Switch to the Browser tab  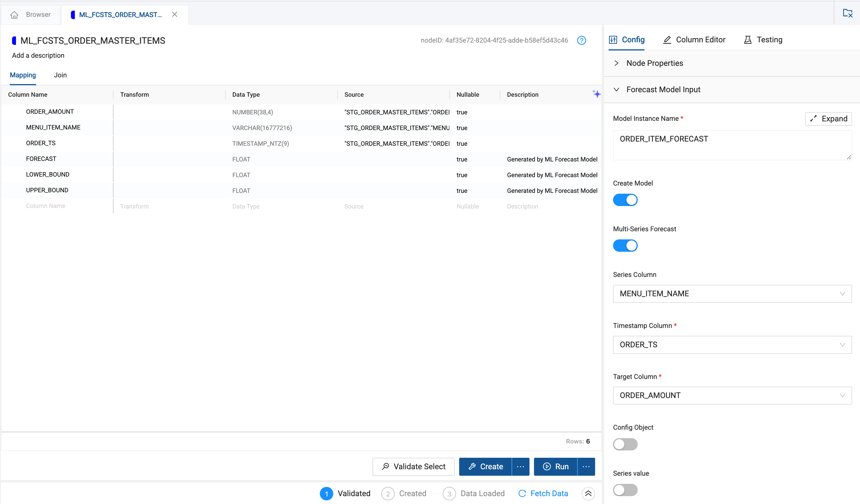click(31, 15)
